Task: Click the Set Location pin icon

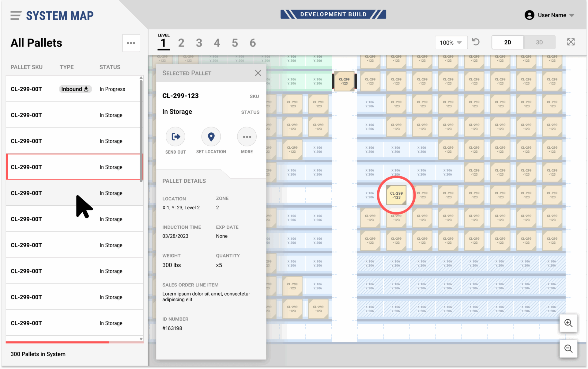Action: [211, 137]
